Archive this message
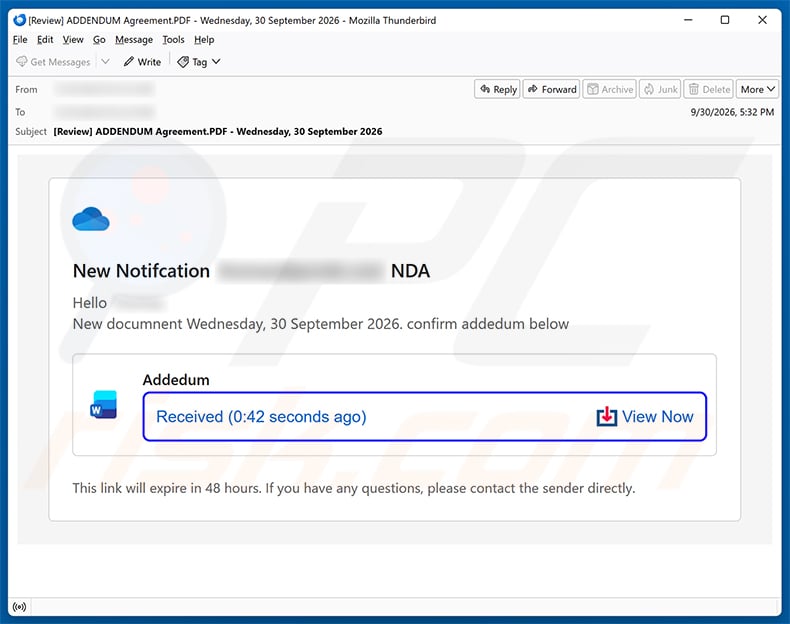Image resolution: width=790 pixels, height=624 pixels. click(x=610, y=89)
